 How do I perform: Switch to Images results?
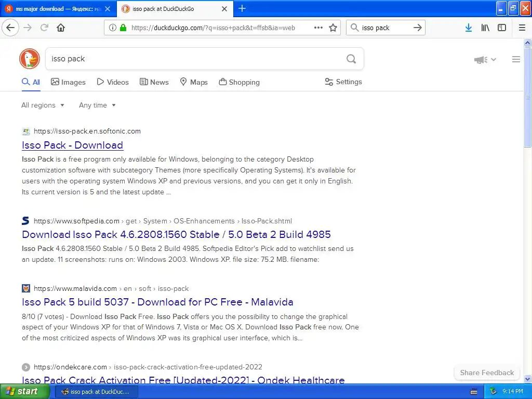pos(68,82)
